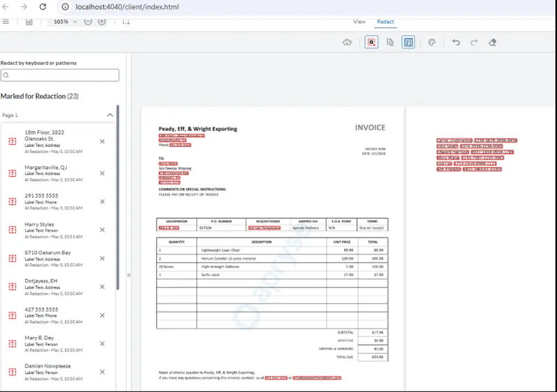557x392 pixels.
Task: Redo the last action
Action: pyautogui.click(x=474, y=42)
